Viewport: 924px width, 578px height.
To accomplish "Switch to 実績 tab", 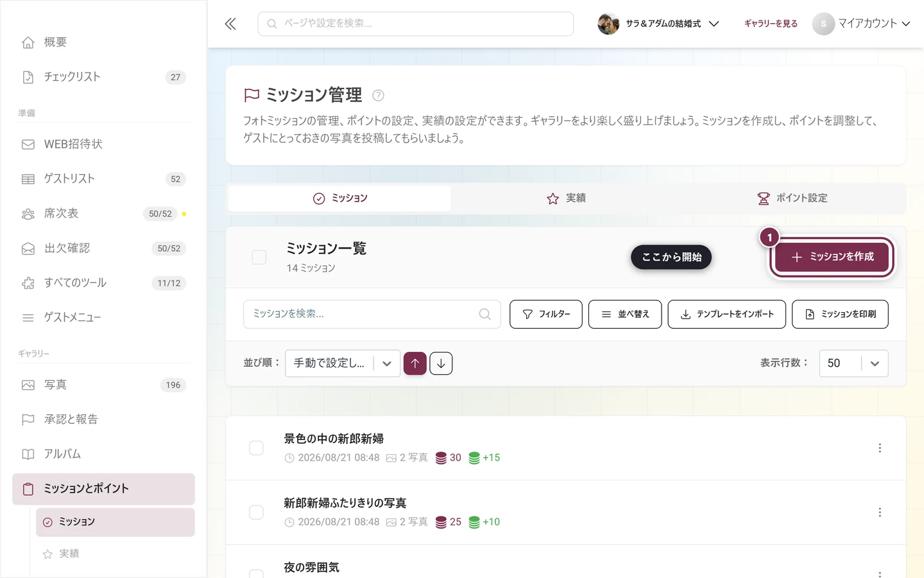I will coord(566,198).
